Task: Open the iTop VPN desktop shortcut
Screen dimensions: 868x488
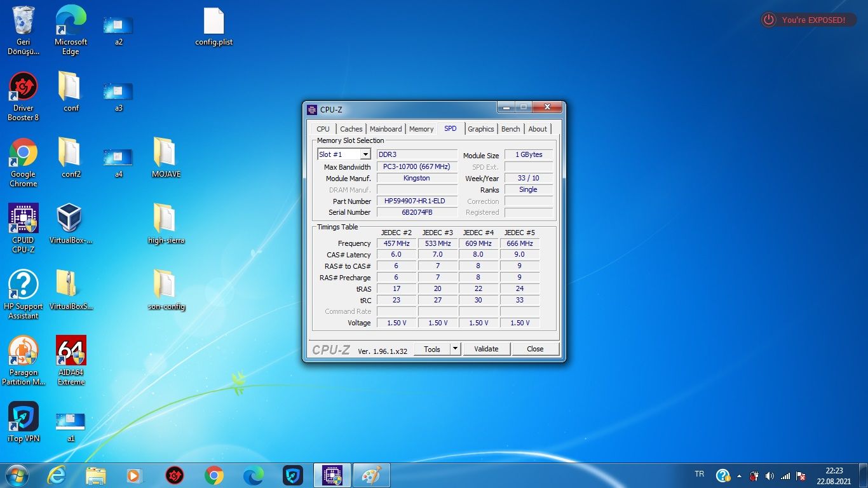Action: tap(24, 417)
